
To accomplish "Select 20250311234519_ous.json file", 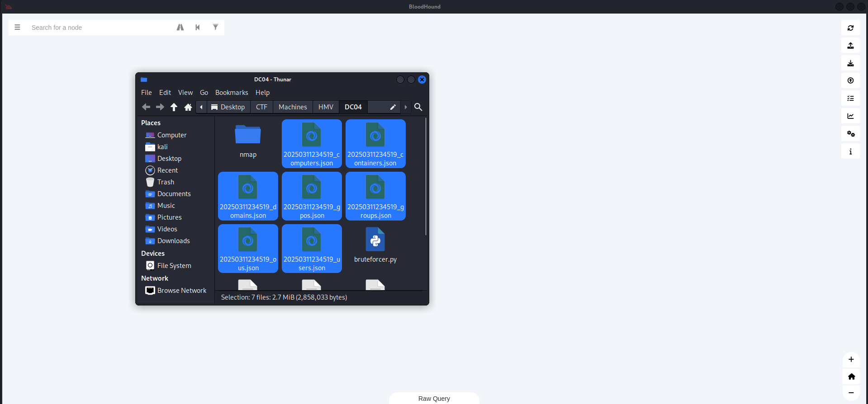I will [248, 249].
